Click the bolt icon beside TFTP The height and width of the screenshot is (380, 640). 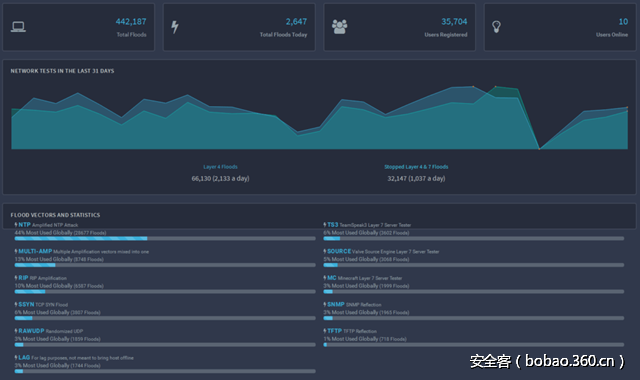coord(325,331)
